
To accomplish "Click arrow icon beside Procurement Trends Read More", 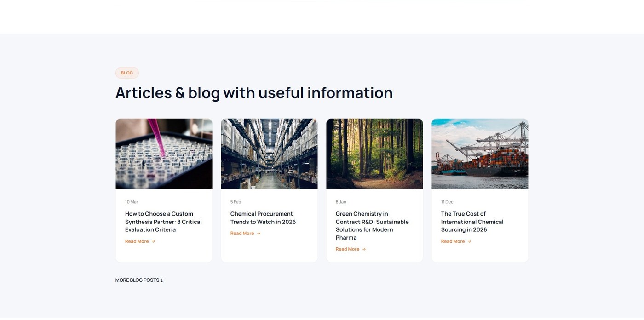I will click(259, 234).
